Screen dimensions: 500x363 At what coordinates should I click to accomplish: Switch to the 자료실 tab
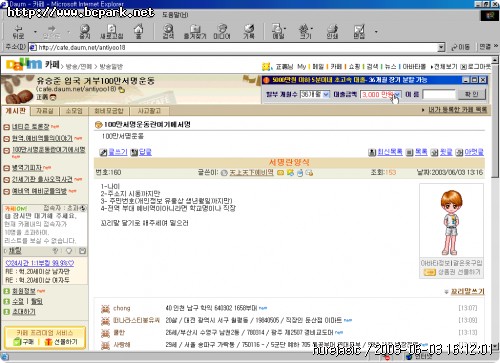click(45, 111)
